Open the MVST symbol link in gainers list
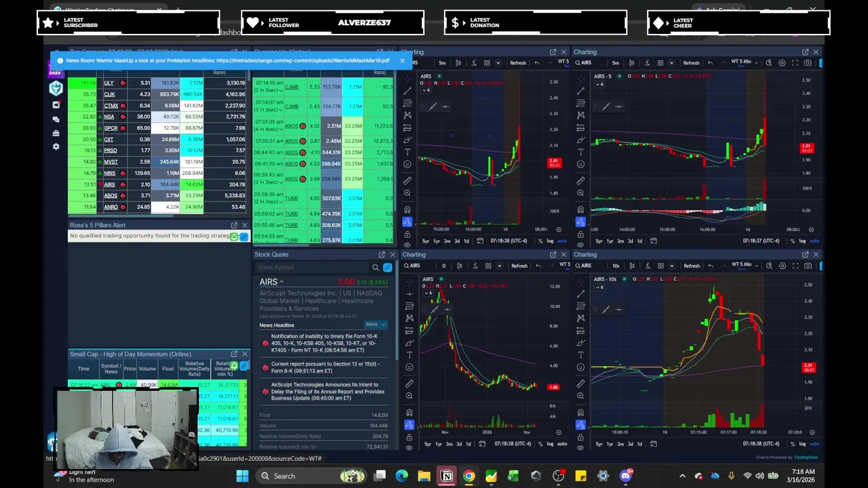Image resolution: width=868 pixels, height=488 pixels. [111, 162]
